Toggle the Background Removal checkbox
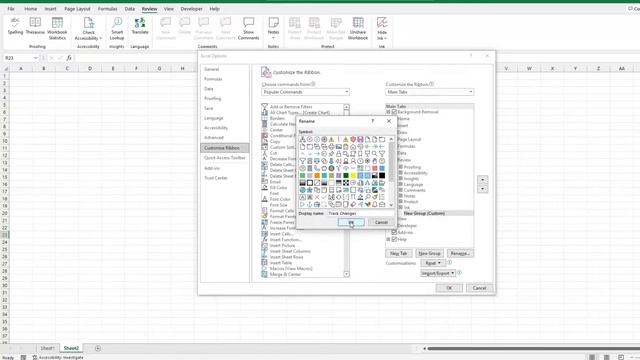The width and height of the screenshot is (640, 360). (394, 112)
